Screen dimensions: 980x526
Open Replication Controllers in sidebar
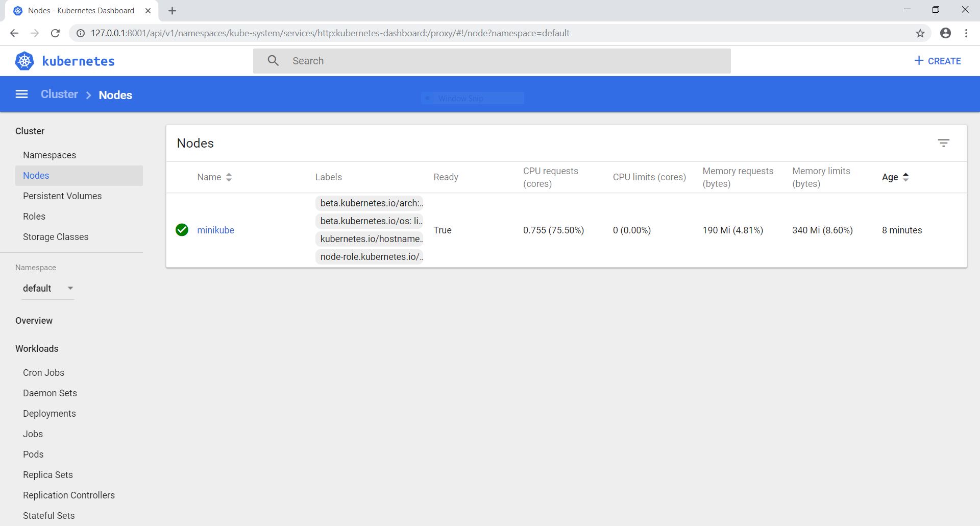click(x=69, y=495)
